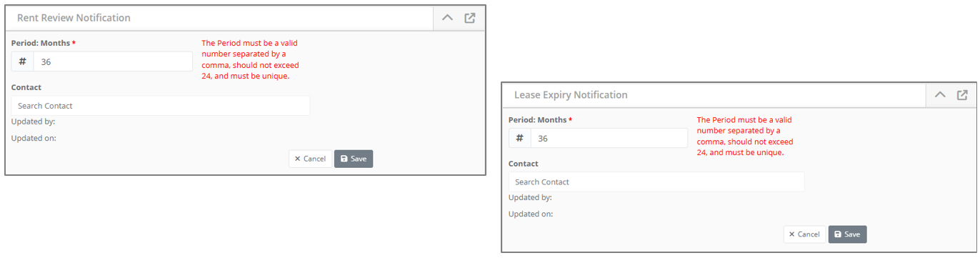The image size is (980, 258).
Task: Click the Lease Expiry Notification header title
Action: click(571, 94)
